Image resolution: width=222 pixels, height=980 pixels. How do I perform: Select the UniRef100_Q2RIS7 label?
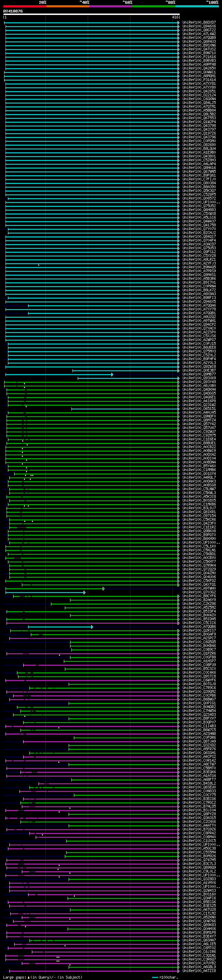199,630
